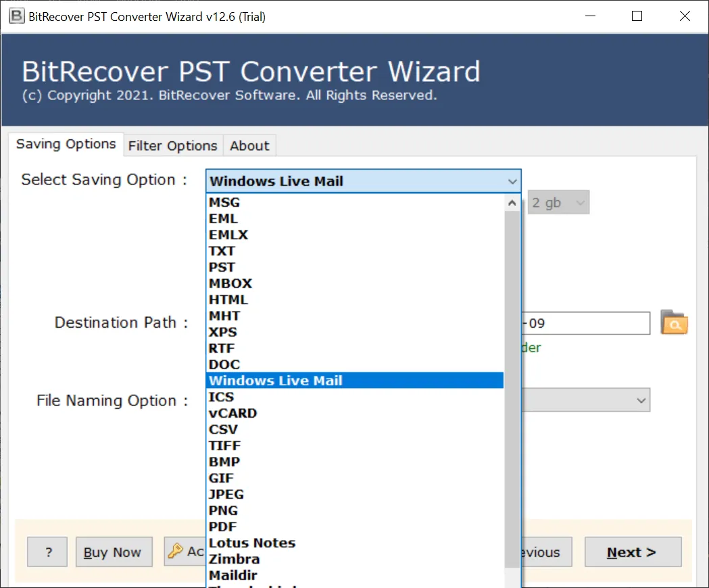Click the Buy Now button
709x588 pixels.
coord(113,552)
